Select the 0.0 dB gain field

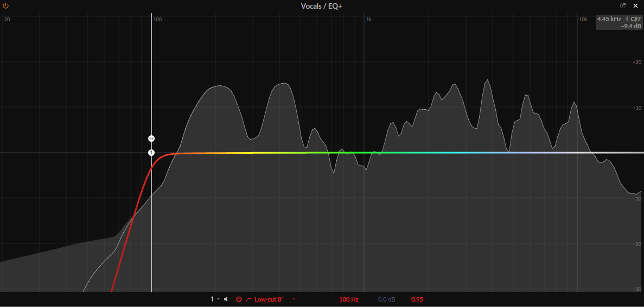click(x=386, y=299)
